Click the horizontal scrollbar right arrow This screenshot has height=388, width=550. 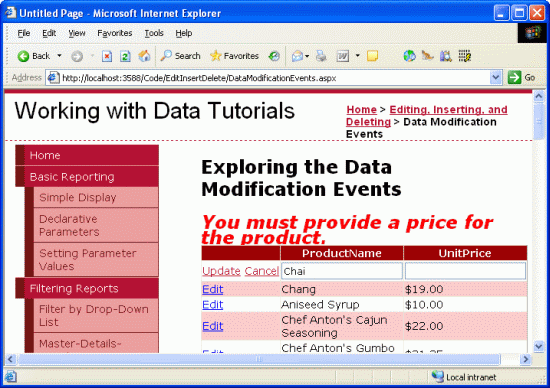point(525,359)
